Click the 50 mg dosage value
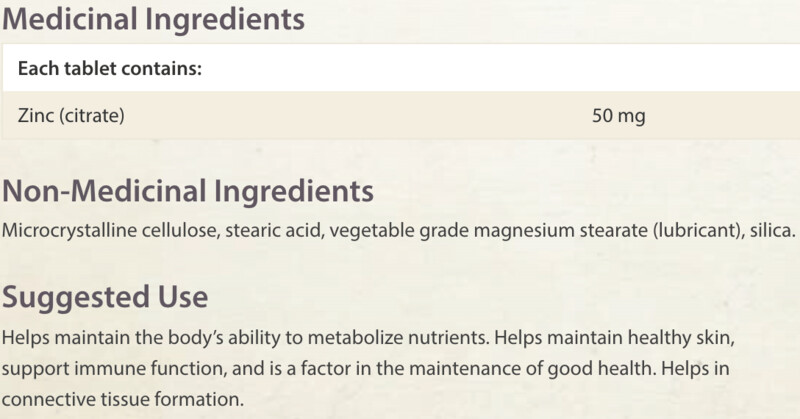The image size is (800, 419). 618,116
